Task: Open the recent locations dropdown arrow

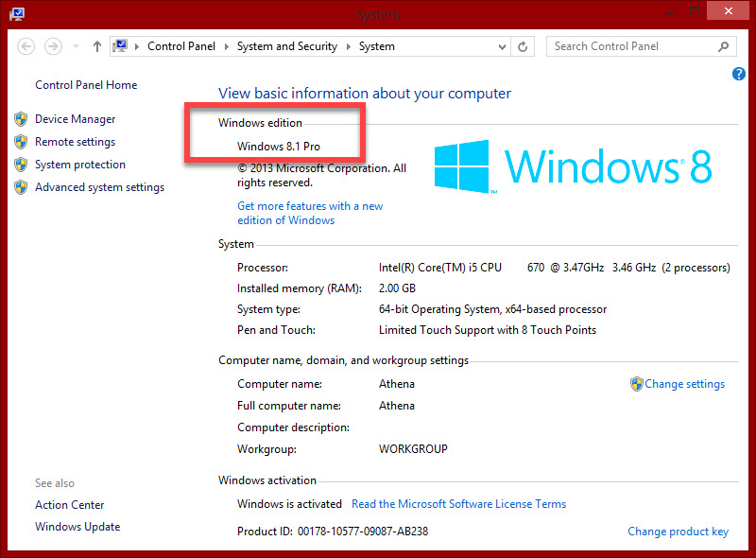Action: click(x=76, y=47)
